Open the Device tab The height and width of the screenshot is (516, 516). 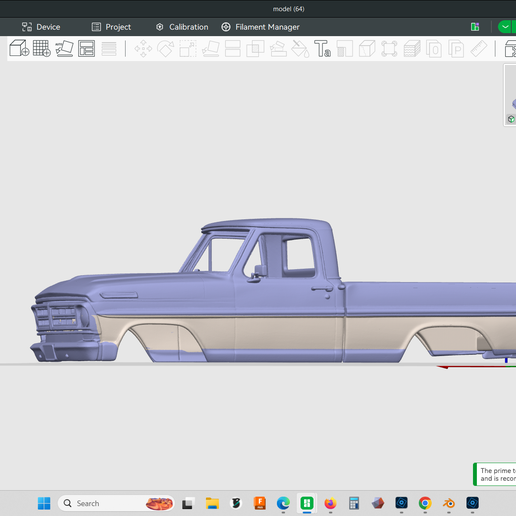pos(41,27)
